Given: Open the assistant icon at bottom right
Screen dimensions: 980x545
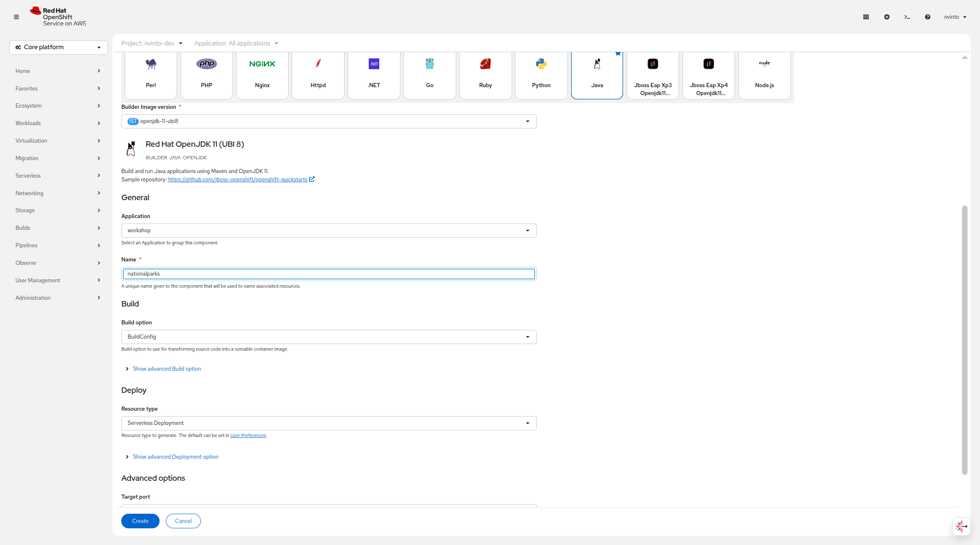Looking at the screenshot, I should [x=961, y=526].
